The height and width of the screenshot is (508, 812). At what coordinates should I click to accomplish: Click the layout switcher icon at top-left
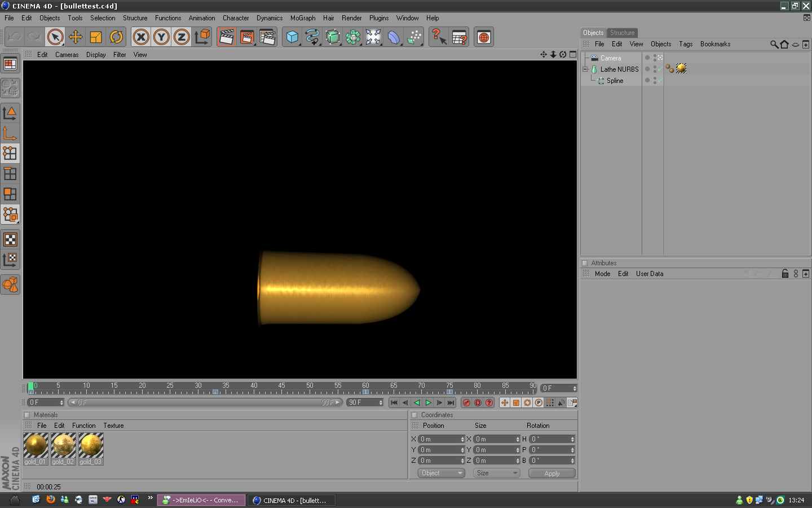pos(10,64)
